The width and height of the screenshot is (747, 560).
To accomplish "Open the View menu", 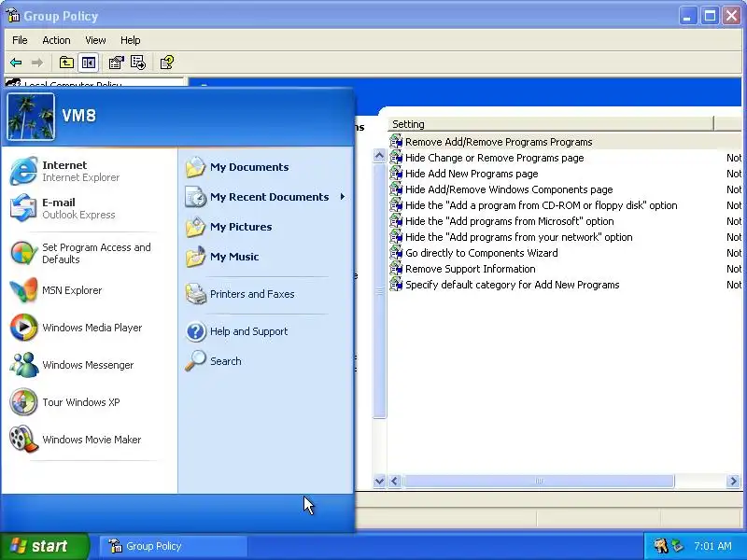I will (x=95, y=40).
